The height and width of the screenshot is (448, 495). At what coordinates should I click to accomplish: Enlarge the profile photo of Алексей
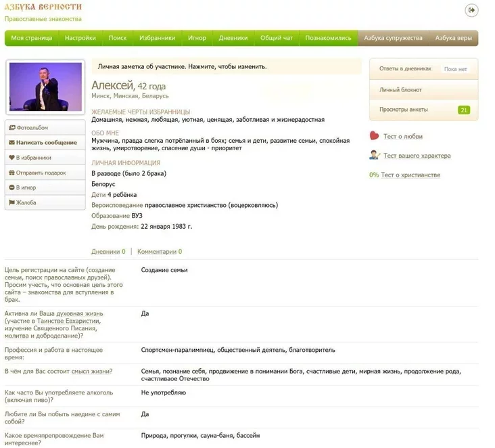[45, 87]
